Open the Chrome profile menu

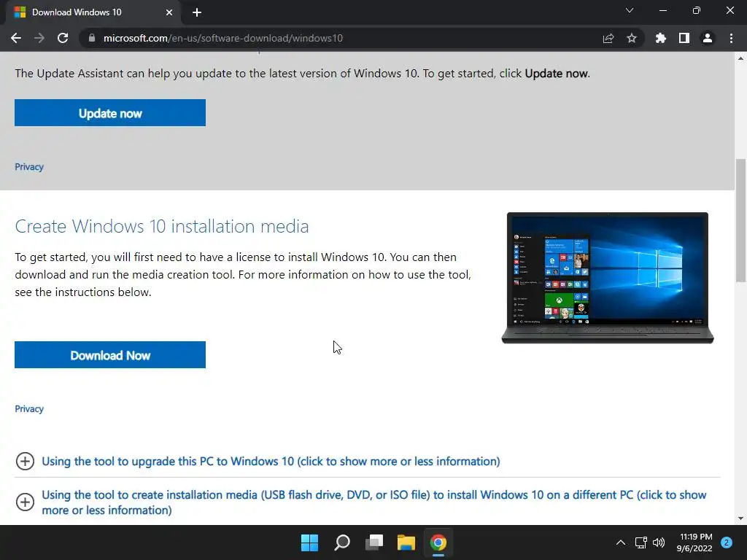pyautogui.click(x=708, y=38)
